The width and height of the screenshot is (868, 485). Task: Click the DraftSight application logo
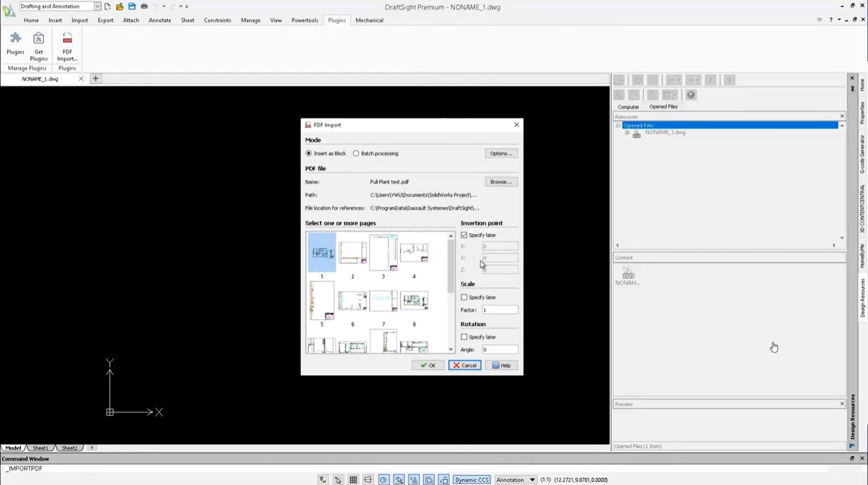pyautogui.click(x=9, y=10)
